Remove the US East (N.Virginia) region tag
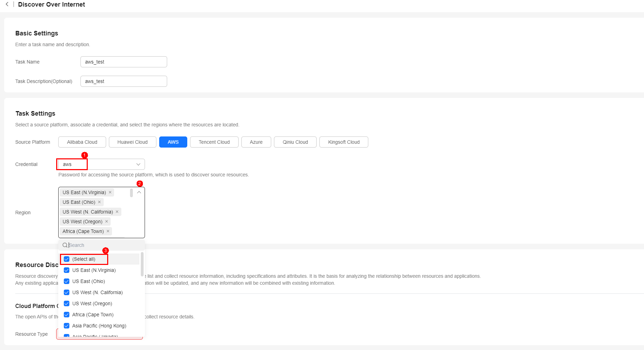Viewport: 644px width, 350px height. pyautogui.click(x=110, y=192)
